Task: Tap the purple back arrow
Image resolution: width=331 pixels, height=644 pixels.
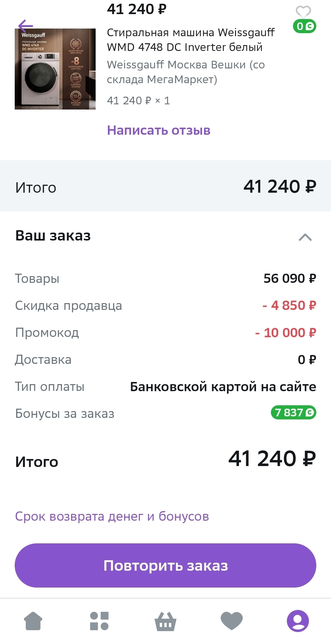Action: coord(25,26)
